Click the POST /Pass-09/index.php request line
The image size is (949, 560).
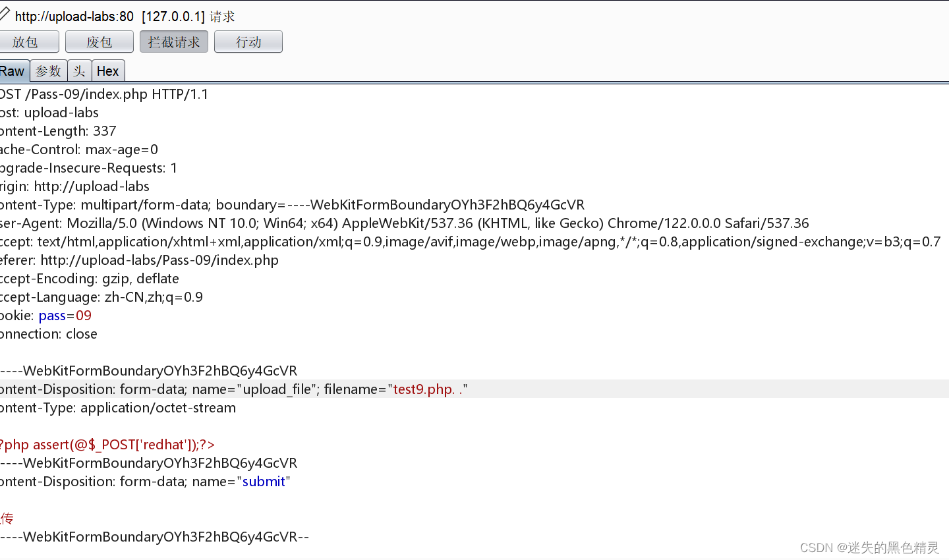104,94
